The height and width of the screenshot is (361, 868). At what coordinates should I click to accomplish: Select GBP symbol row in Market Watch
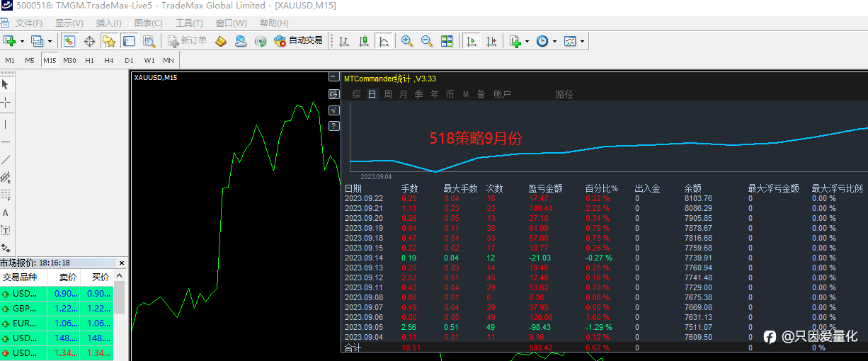(57, 308)
